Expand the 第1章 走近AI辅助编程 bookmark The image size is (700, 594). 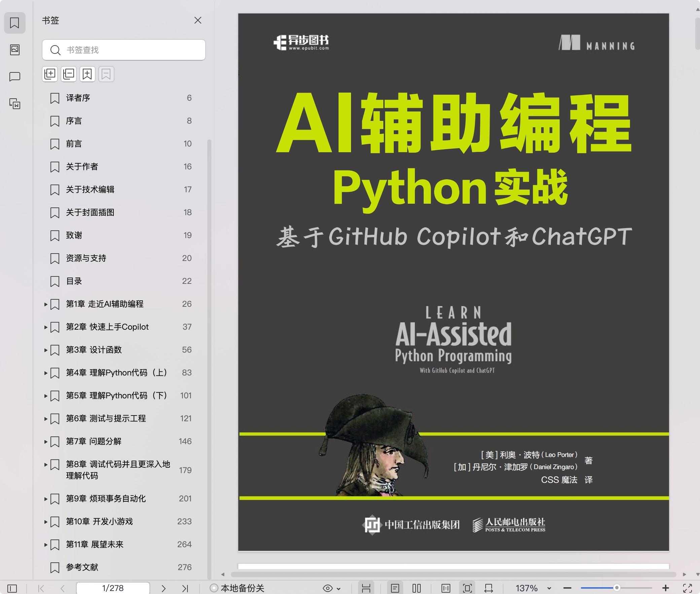(x=46, y=304)
